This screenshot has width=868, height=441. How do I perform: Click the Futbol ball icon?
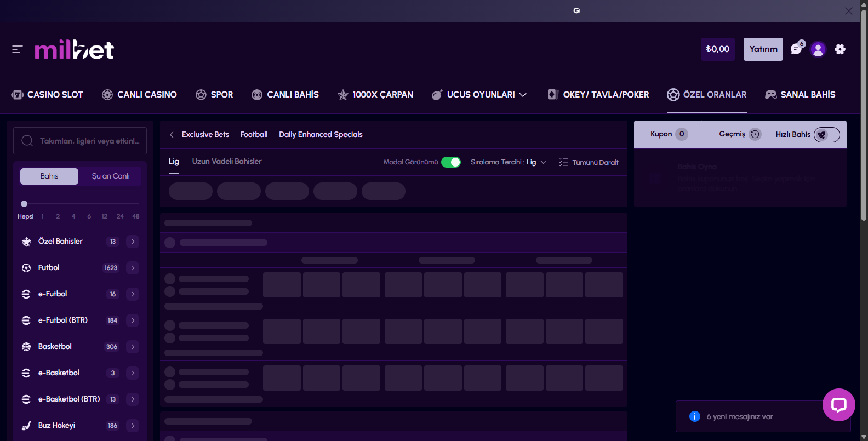point(26,268)
